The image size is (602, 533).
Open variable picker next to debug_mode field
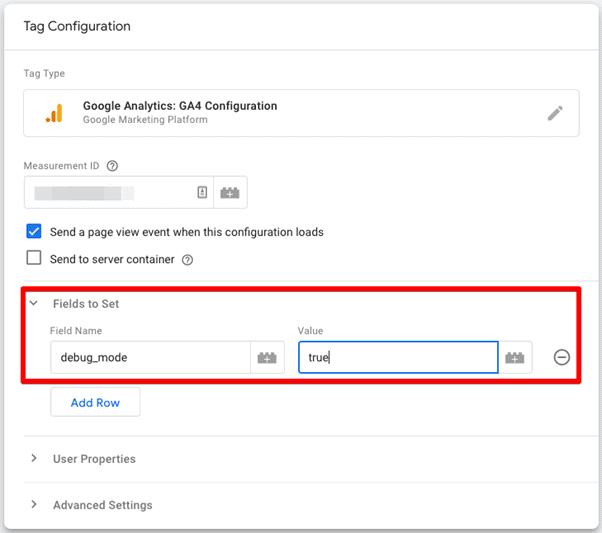pyautogui.click(x=267, y=358)
